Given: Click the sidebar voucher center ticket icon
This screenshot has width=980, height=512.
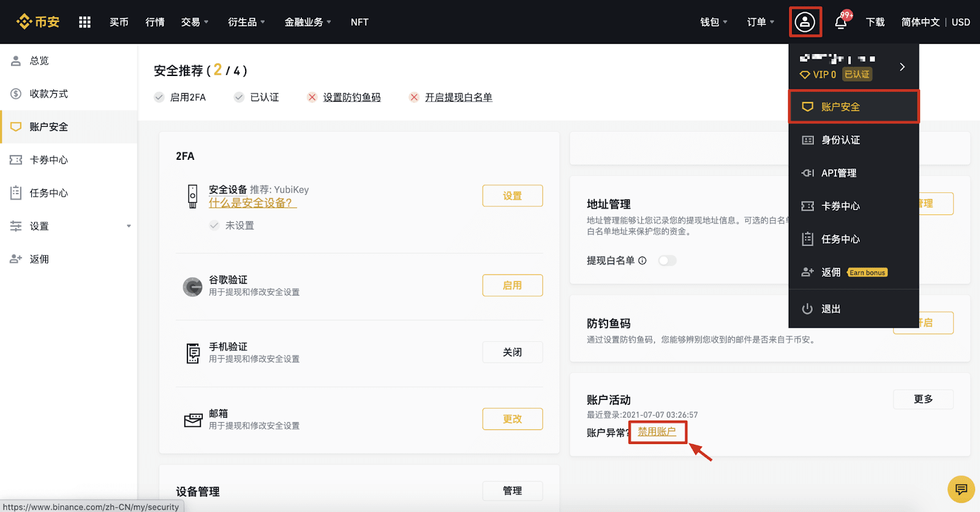Looking at the screenshot, I should 16,160.
